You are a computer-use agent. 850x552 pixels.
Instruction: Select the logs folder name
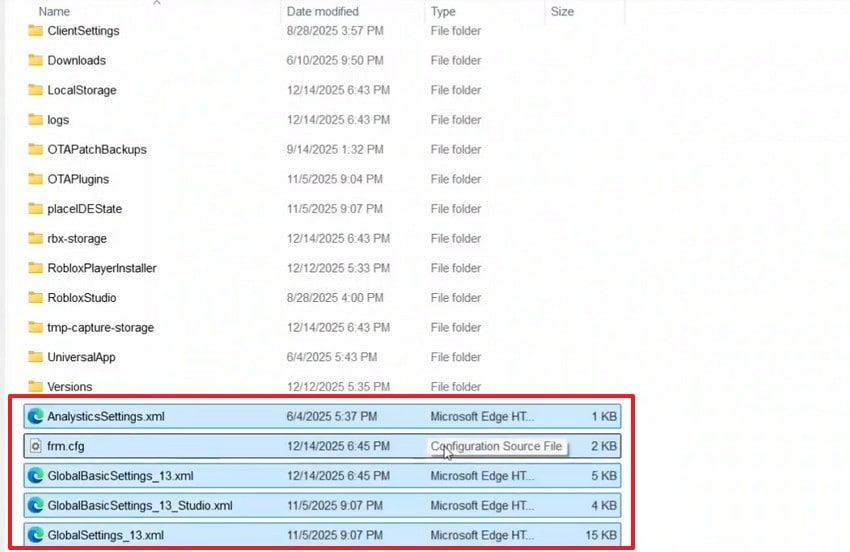pos(58,120)
